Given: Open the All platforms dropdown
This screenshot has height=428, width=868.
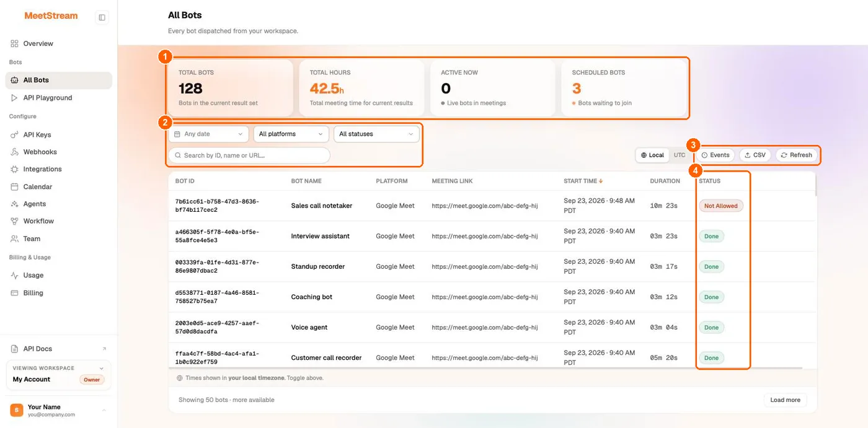Looking at the screenshot, I should pos(291,134).
